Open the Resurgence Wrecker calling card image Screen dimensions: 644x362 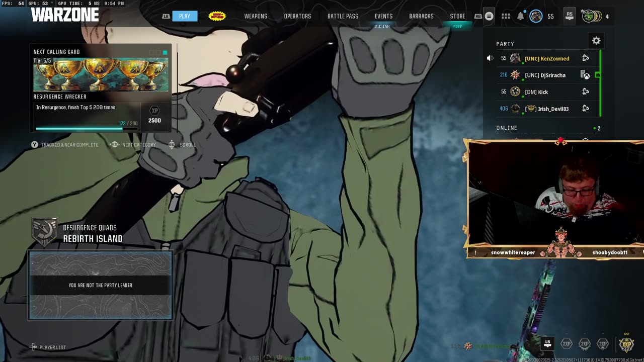coord(101,75)
